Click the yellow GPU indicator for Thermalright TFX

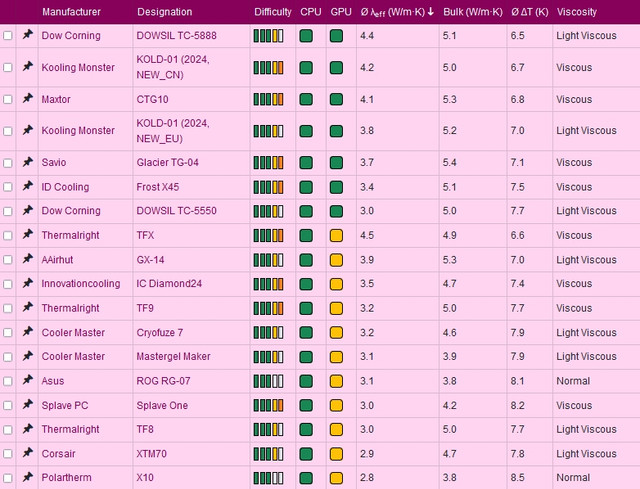pos(336,236)
